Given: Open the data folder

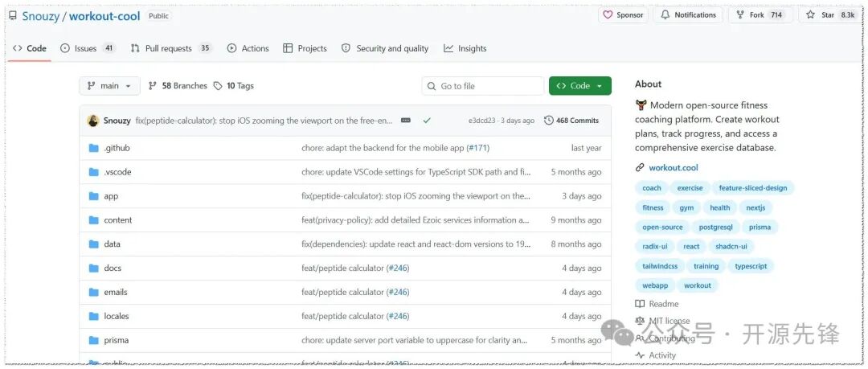Looking at the screenshot, I should (112, 244).
